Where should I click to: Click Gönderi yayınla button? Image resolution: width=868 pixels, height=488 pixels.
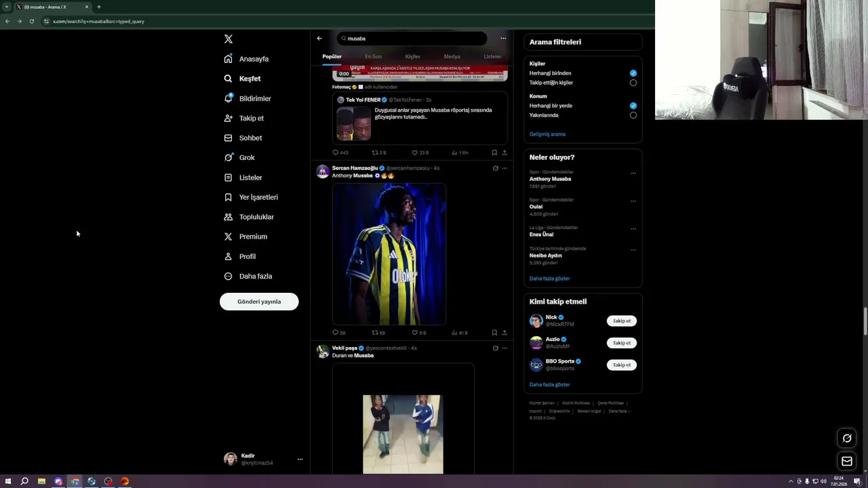pos(259,302)
